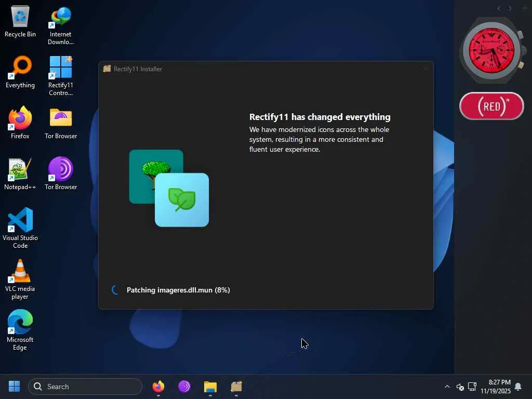Open Visual Studio Code shortcut
The image size is (532, 399).
[x=20, y=229]
